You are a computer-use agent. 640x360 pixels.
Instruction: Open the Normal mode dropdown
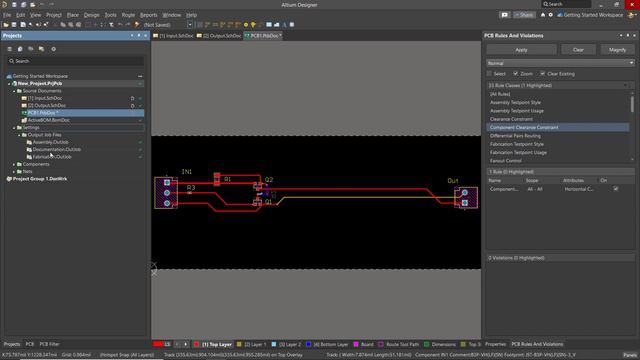(x=560, y=63)
